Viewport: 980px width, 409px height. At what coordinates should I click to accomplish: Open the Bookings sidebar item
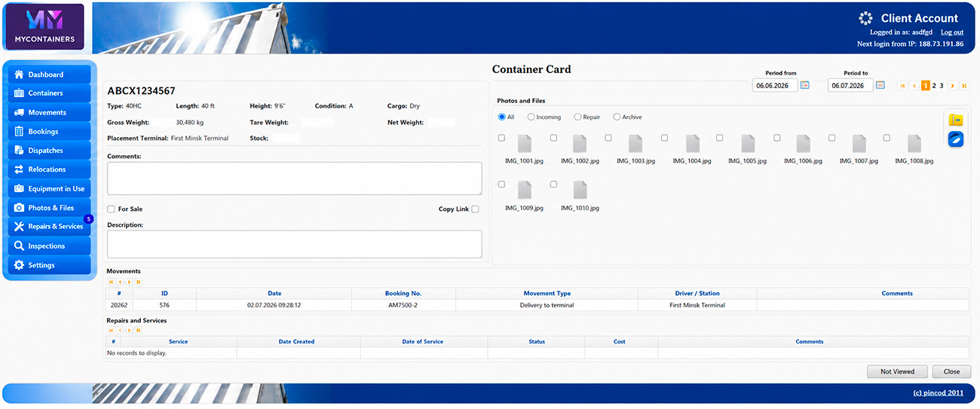pyautogui.click(x=50, y=132)
